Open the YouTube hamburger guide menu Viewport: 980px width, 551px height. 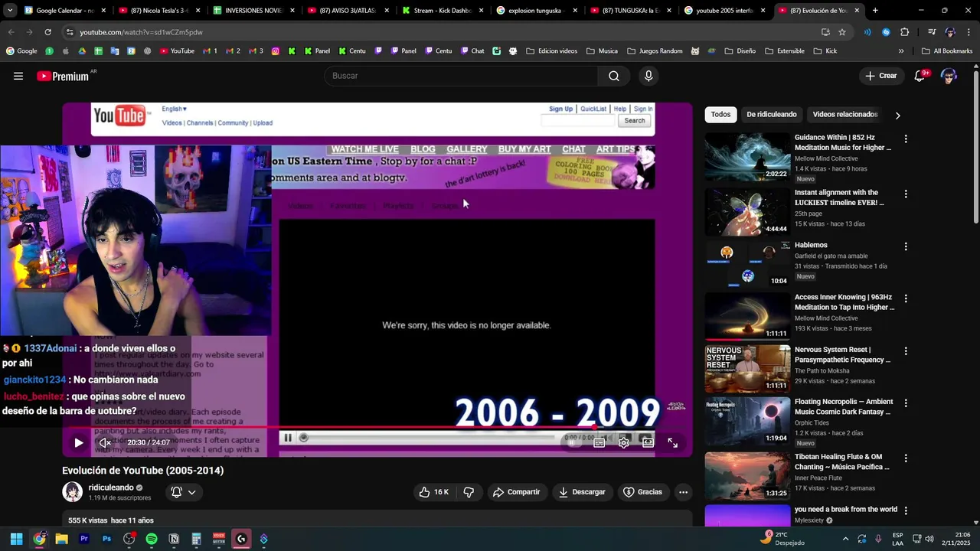18,76
